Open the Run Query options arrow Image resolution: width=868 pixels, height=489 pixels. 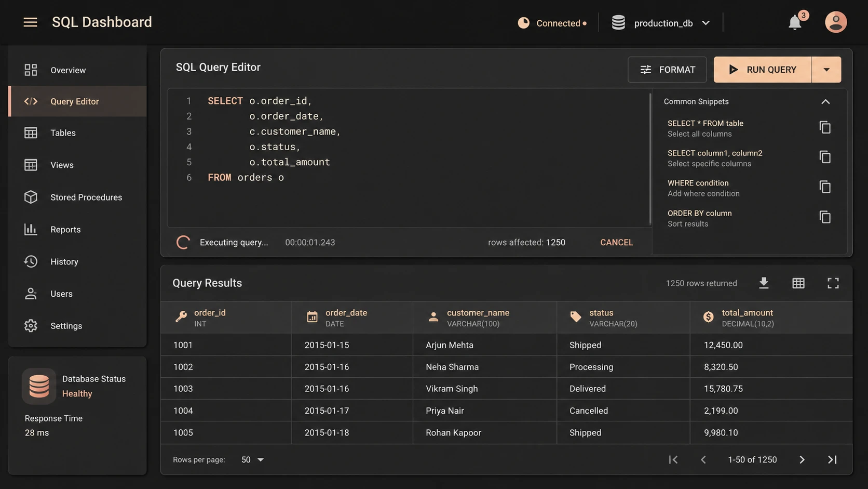[826, 70]
